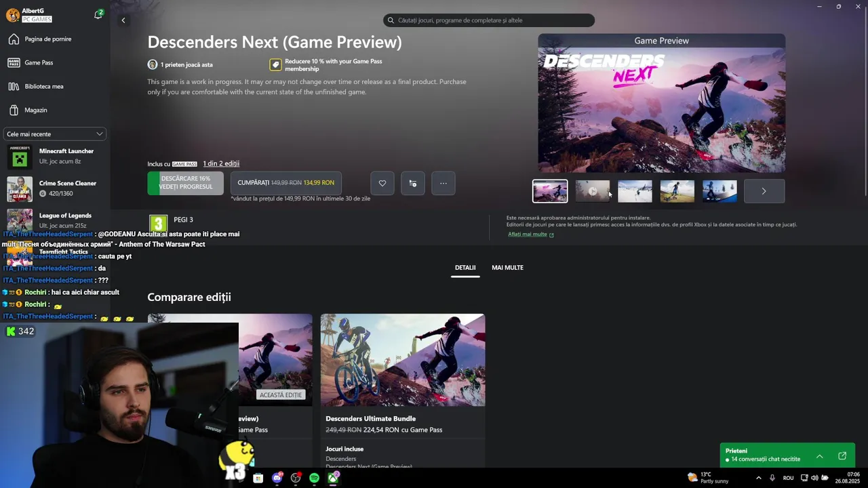Screen dimensions: 868x488
Task: Click the ACEASTĂ EDIȚIE label on card
Action: pos(281,395)
